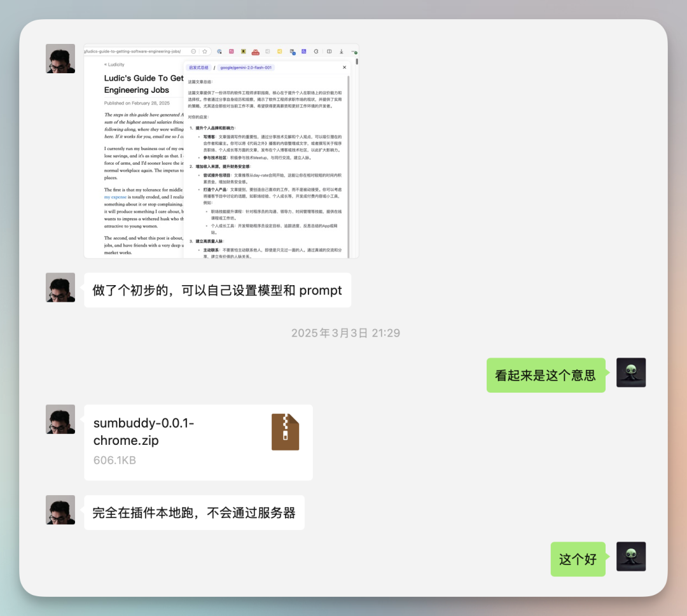687x616 pixels.
Task: Click the sender's avatar beside the zip message
Action: pyautogui.click(x=60, y=419)
